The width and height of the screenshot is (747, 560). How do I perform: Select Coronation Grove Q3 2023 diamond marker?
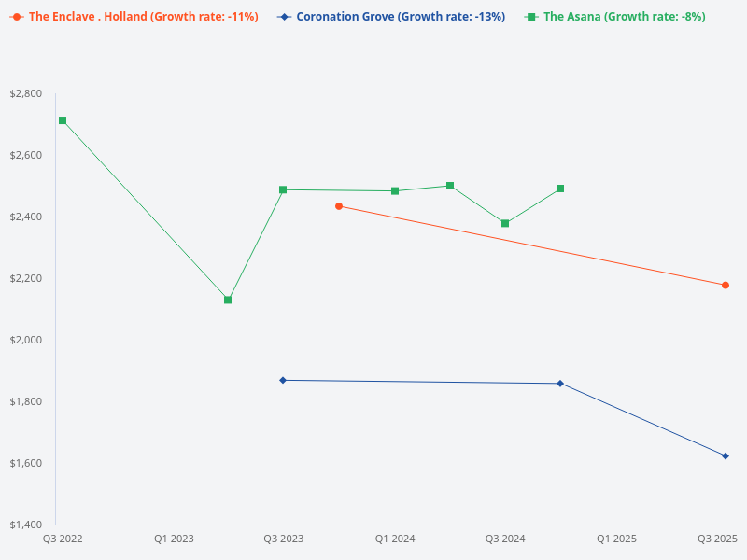[283, 380]
